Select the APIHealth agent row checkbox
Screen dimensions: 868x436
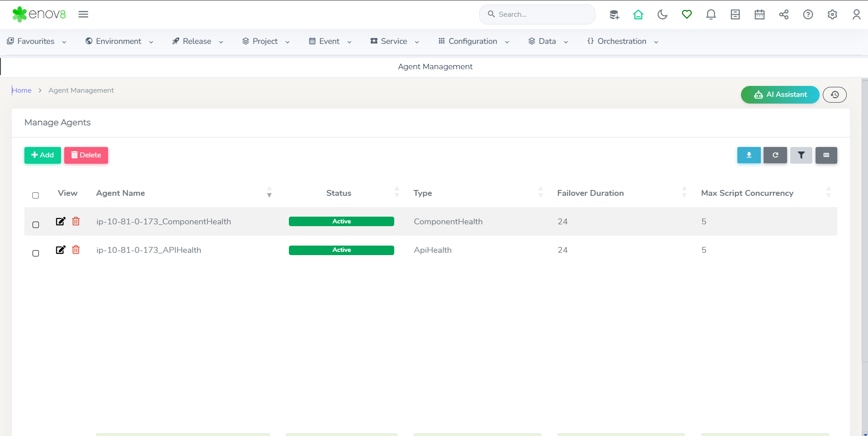(x=36, y=253)
